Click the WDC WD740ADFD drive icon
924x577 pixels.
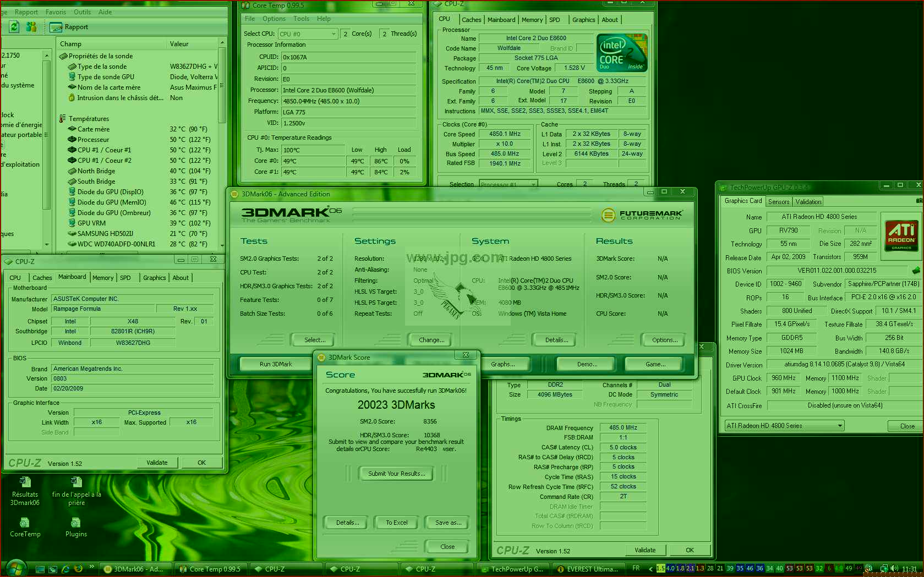point(72,244)
